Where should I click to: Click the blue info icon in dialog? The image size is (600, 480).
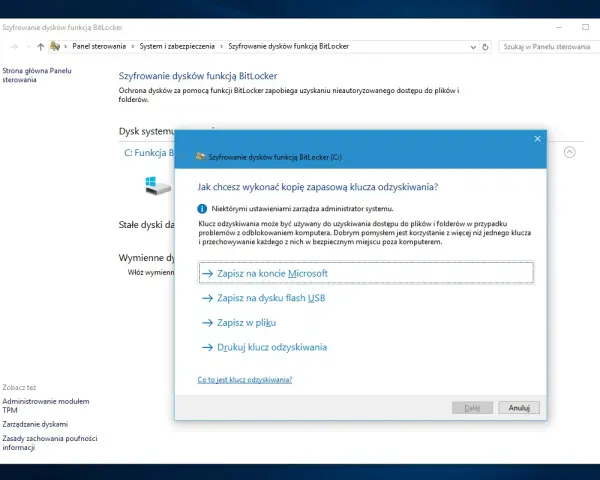coord(202,209)
